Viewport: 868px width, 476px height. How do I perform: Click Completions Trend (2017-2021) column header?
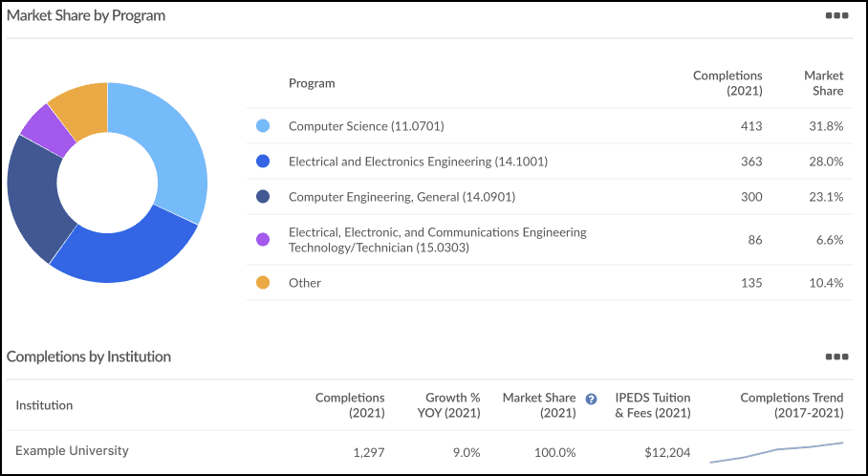pos(792,405)
